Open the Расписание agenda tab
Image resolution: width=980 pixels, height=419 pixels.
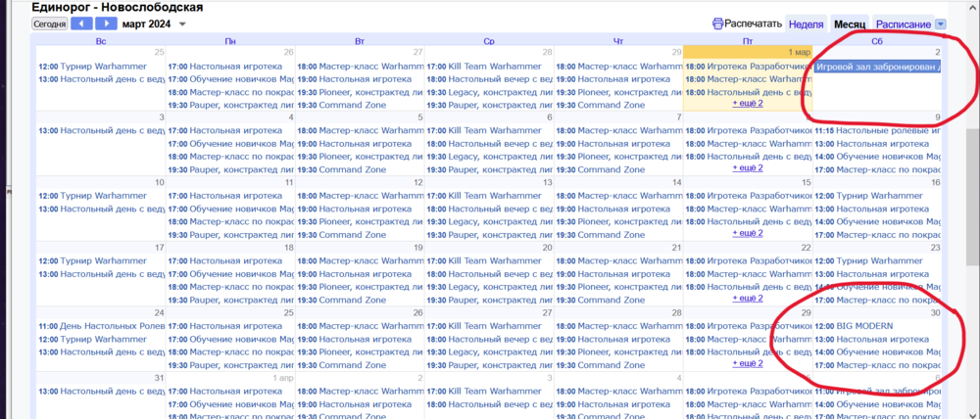[x=902, y=23]
